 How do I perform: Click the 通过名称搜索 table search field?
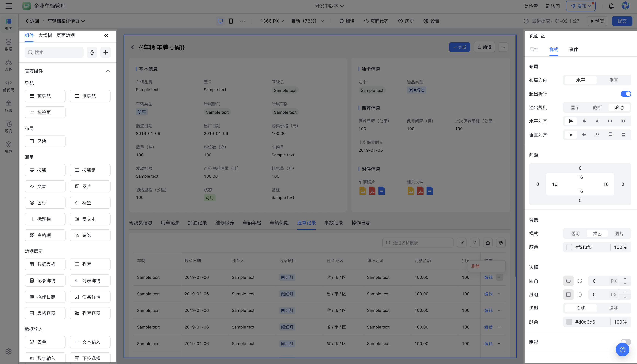(418, 243)
